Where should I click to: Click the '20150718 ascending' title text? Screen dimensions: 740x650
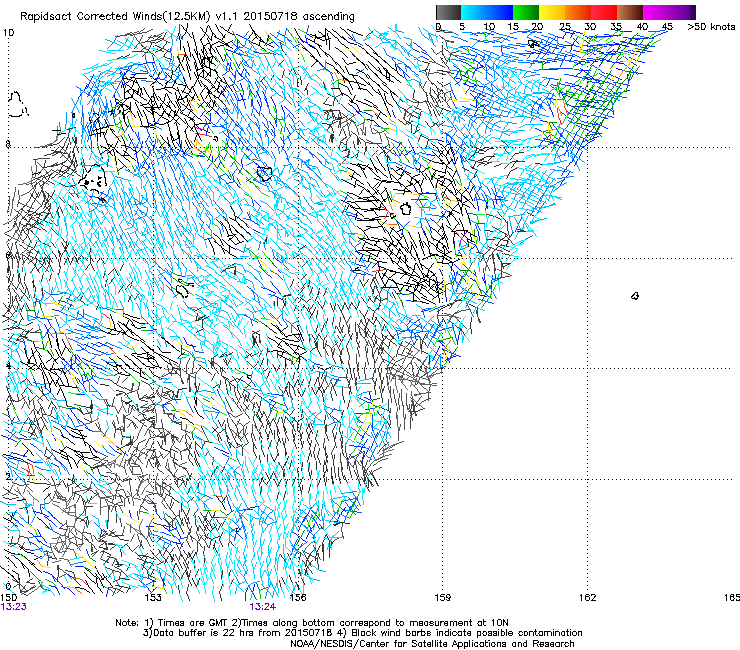[299, 16]
